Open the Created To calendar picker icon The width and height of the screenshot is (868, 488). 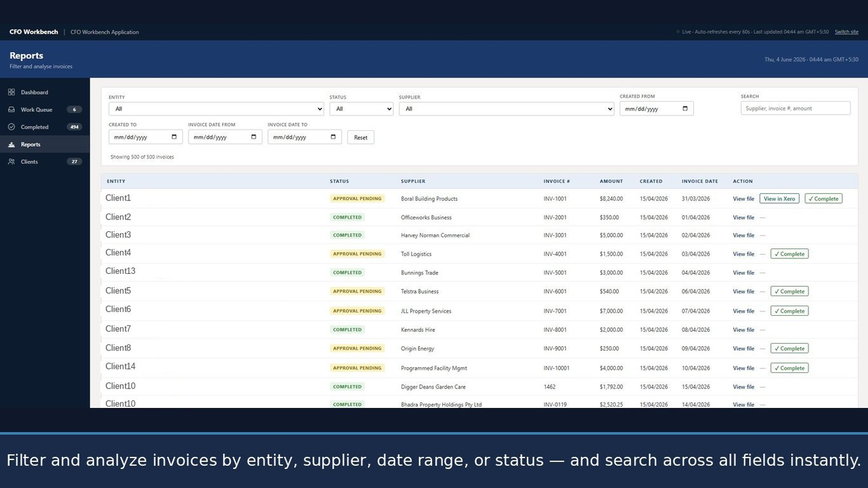[174, 137]
